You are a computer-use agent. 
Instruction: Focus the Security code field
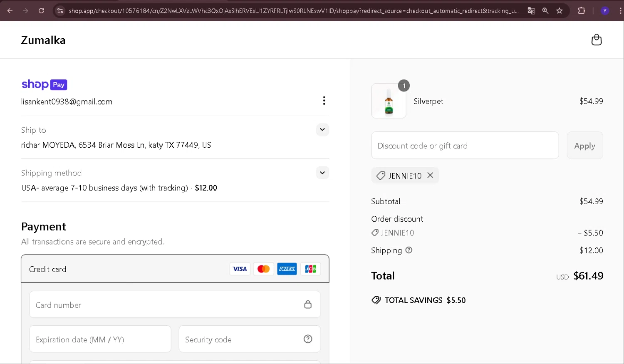(x=250, y=339)
